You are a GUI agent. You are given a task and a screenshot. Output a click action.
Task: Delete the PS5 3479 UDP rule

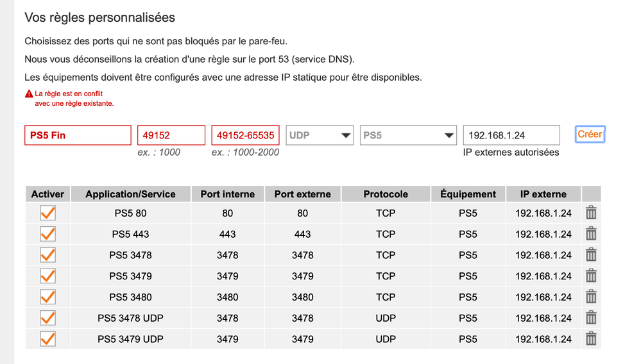click(591, 338)
